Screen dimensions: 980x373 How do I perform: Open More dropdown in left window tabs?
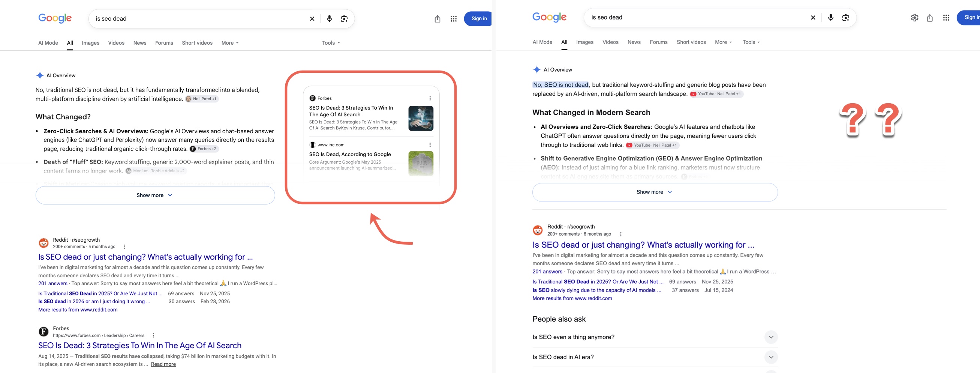coord(230,43)
